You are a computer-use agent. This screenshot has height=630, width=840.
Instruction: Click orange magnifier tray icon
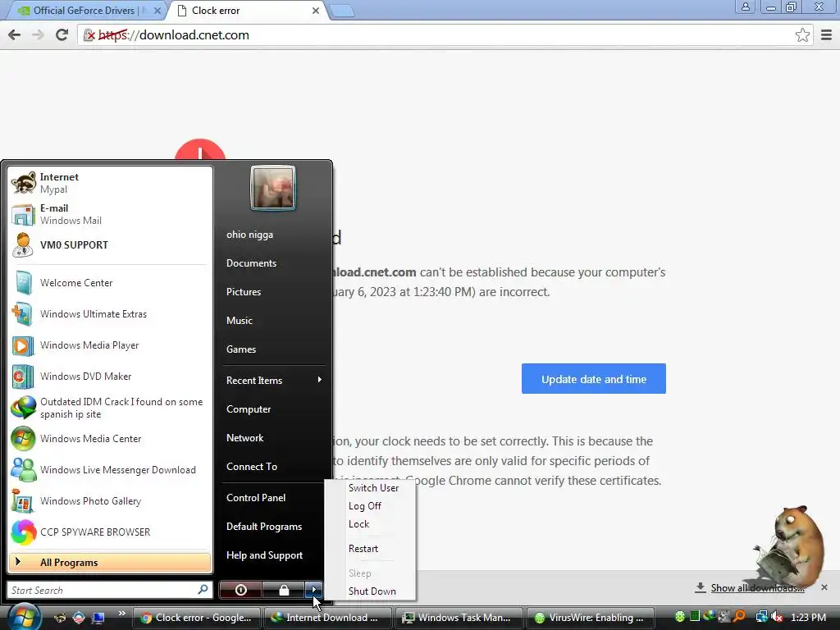739,617
